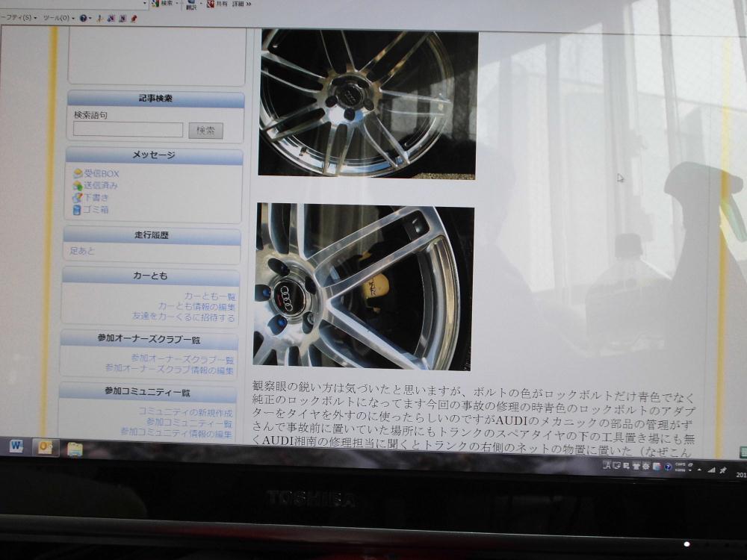Open the セーフティ(S) dropdown menu
Image resolution: width=747 pixels, height=560 pixels.
[19, 18]
